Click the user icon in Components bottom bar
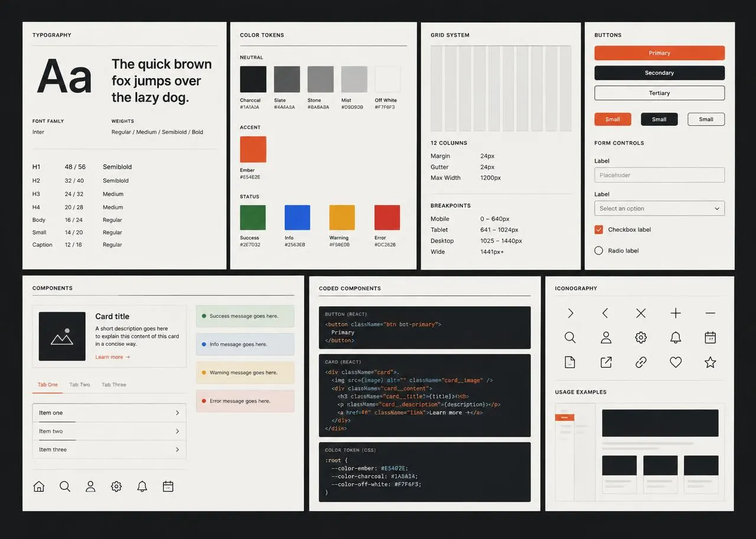Screen dimensions: 756x539 [x=90, y=486]
